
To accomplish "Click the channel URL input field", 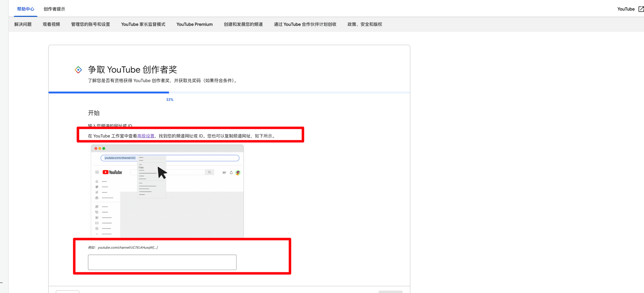I will [162, 262].
